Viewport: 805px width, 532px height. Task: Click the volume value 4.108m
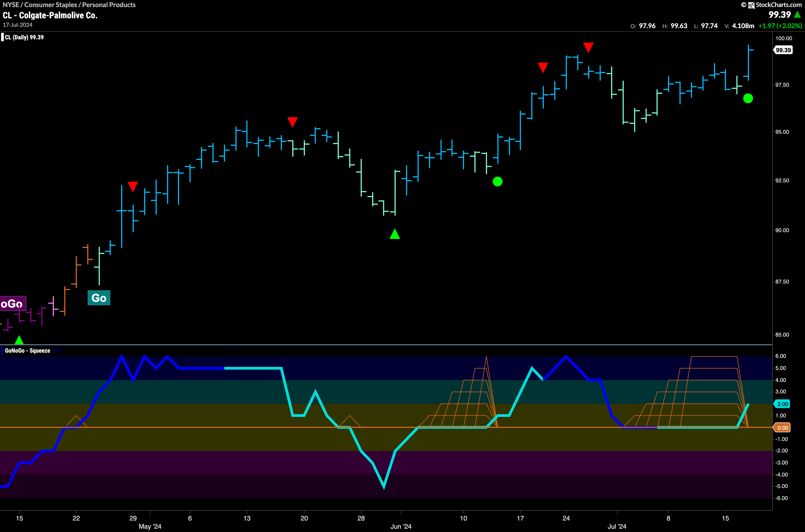[x=743, y=26]
